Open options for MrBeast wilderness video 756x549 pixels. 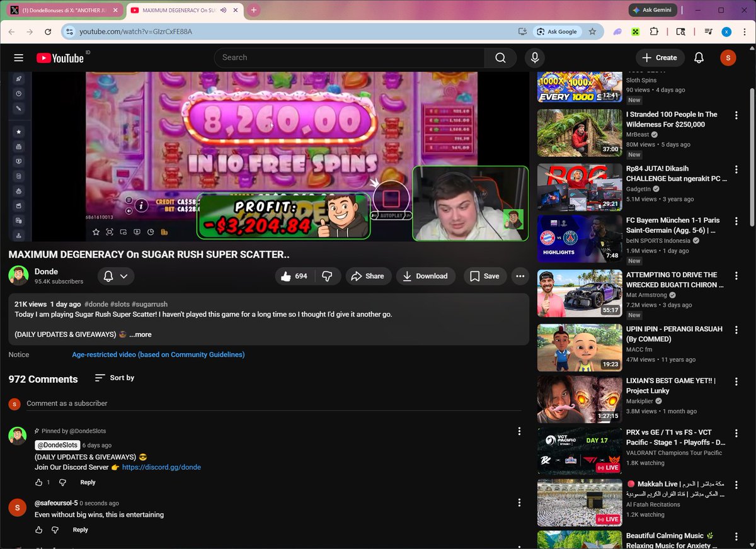(736, 115)
